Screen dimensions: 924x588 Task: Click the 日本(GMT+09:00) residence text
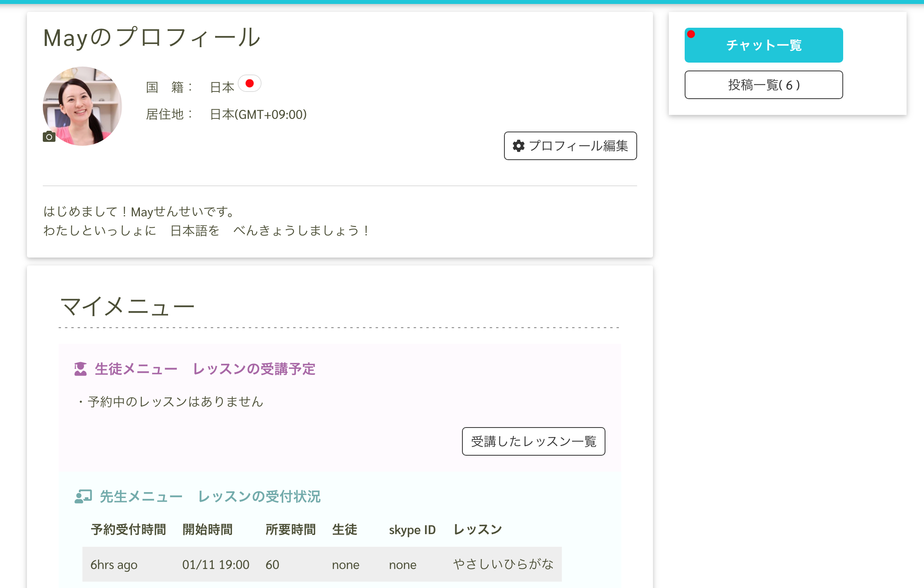(258, 115)
